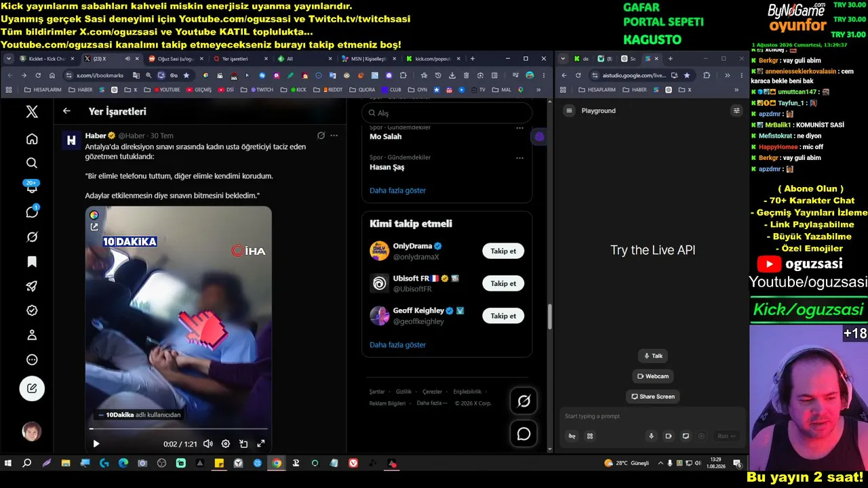This screenshot has width=868, height=488.
Task: Follow Ubisoft FR with Takip et
Action: pyautogui.click(x=503, y=283)
